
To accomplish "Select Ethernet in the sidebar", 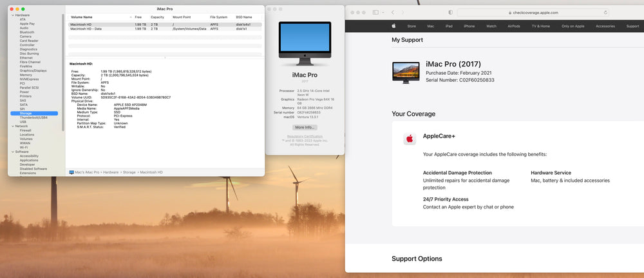I will point(26,58).
